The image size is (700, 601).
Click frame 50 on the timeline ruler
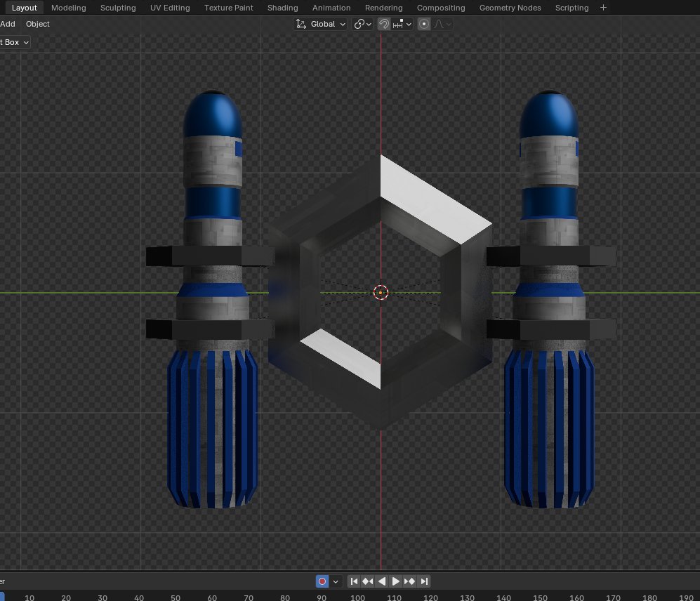coord(176,597)
